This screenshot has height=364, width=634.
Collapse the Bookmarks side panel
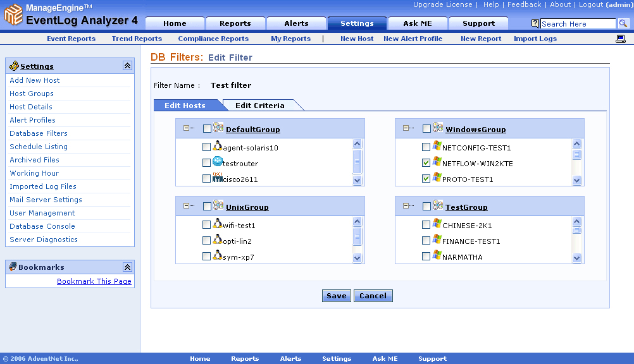point(127,267)
